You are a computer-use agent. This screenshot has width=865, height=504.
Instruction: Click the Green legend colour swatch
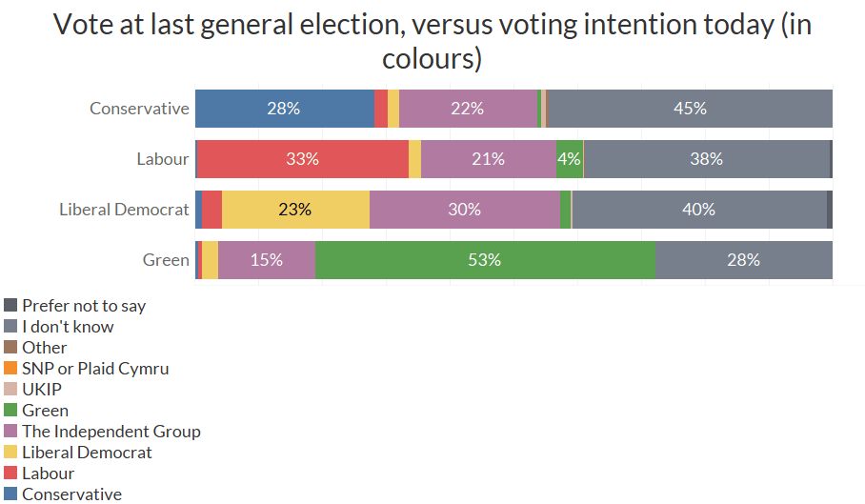click(11, 410)
